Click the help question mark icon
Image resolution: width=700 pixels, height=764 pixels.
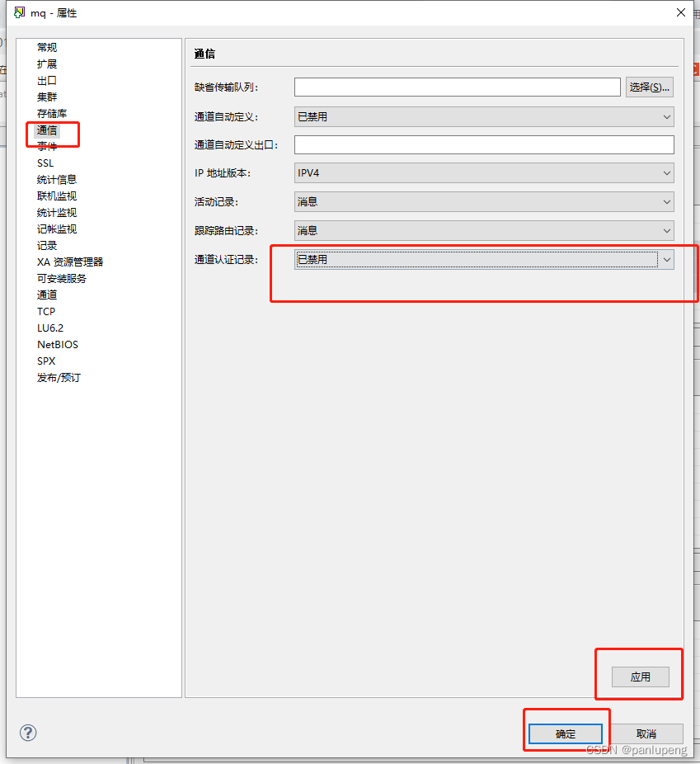pyautogui.click(x=28, y=733)
